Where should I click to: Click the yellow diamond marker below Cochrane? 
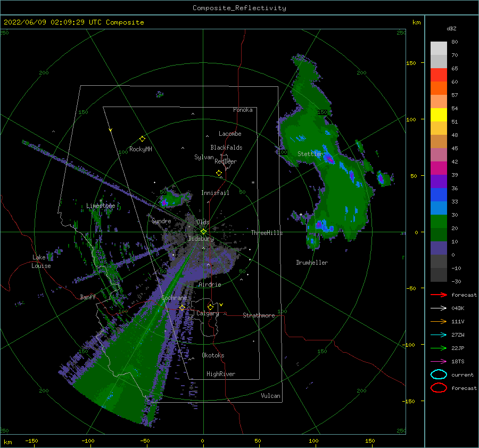182,307
